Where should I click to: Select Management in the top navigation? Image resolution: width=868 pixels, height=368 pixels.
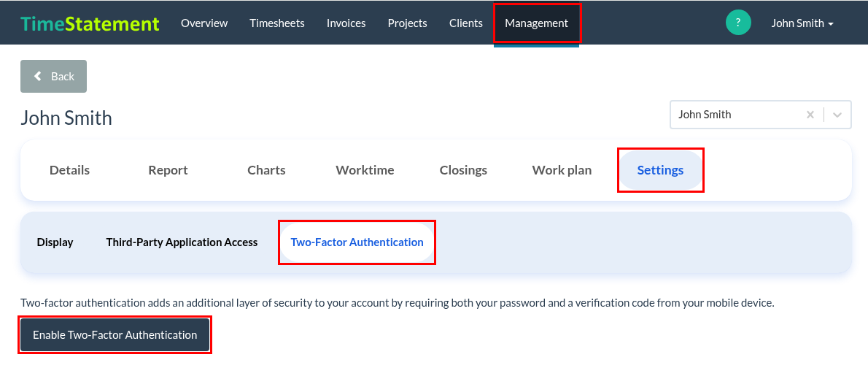coord(536,23)
